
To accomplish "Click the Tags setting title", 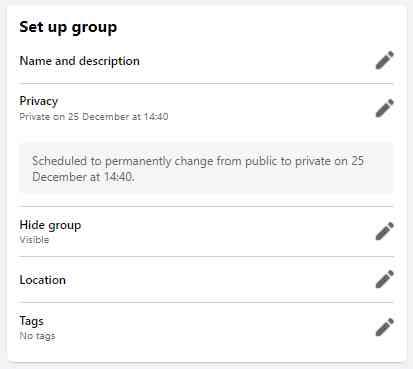I will (31, 321).
